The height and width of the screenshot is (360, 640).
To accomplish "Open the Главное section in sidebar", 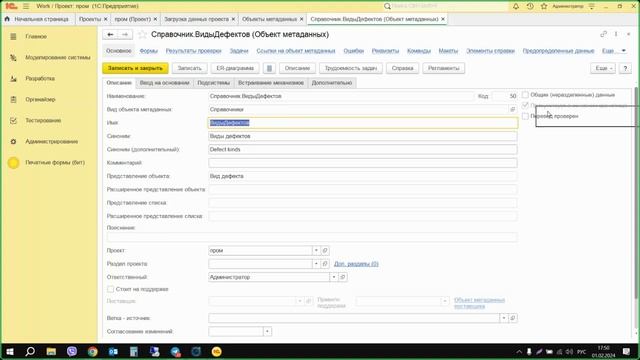I will click(x=36, y=37).
